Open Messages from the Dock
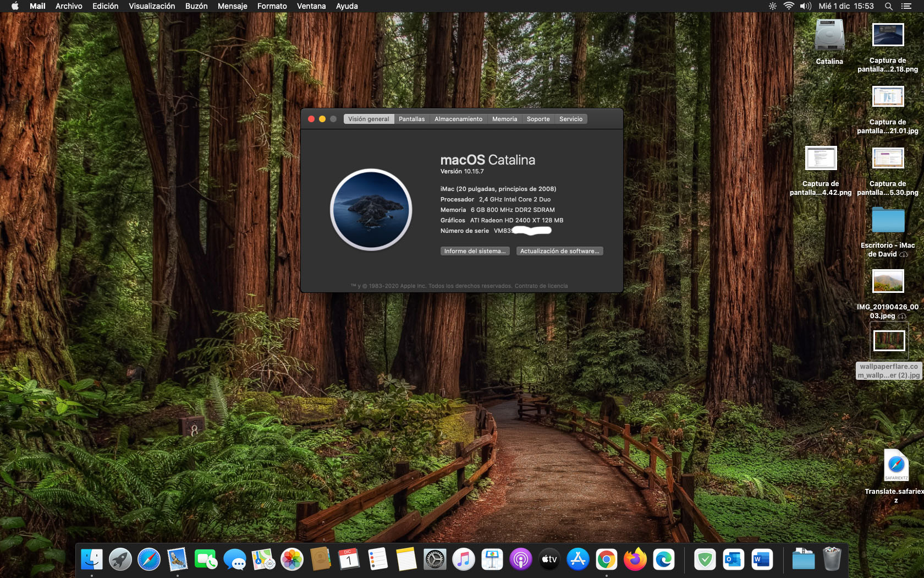The height and width of the screenshot is (578, 924). (235, 560)
